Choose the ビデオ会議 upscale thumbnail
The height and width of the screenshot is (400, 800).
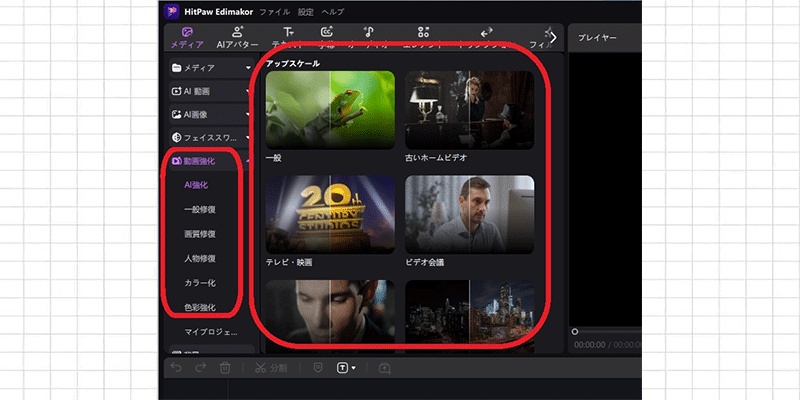tap(469, 214)
